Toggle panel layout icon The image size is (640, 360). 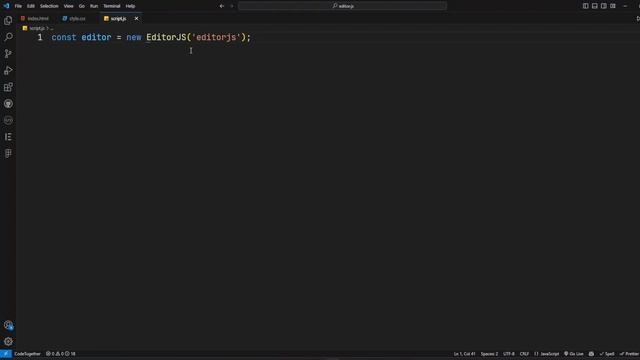pyautogui.click(x=594, y=6)
